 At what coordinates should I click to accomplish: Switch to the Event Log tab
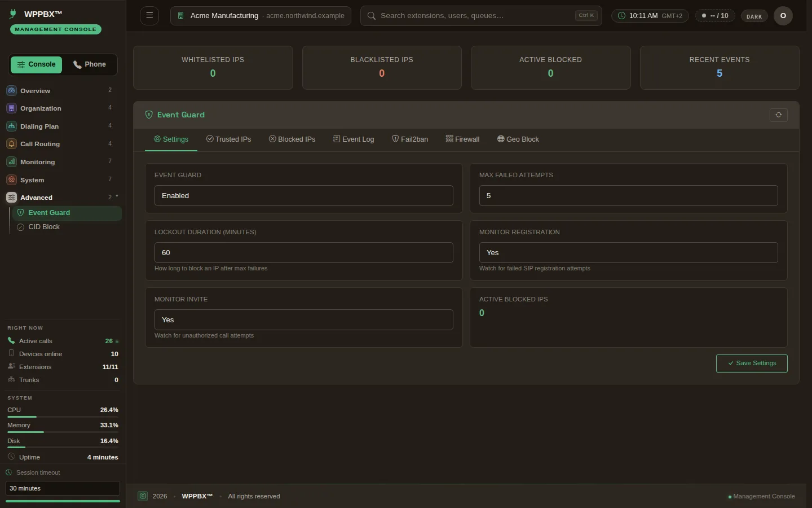354,139
